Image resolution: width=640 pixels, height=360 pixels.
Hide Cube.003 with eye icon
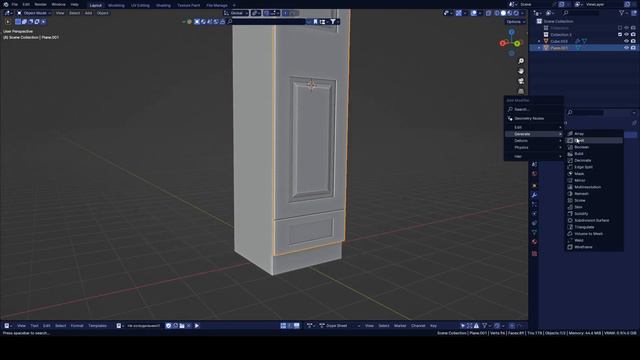627,41
